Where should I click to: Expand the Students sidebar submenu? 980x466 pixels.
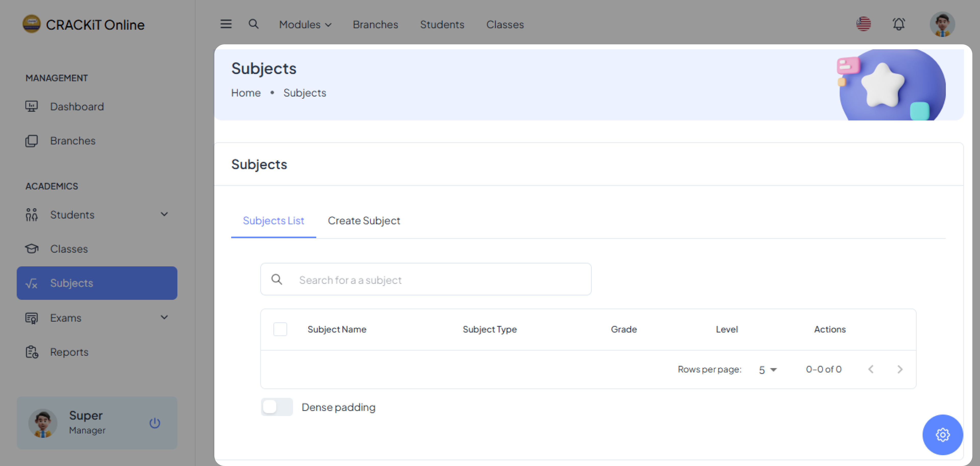(x=164, y=214)
